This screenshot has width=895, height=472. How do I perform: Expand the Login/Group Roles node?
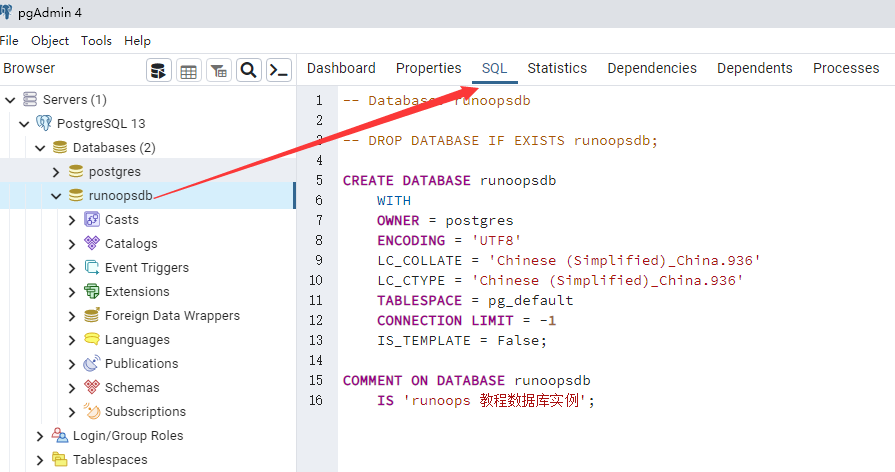pyautogui.click(x=40, y=436)
